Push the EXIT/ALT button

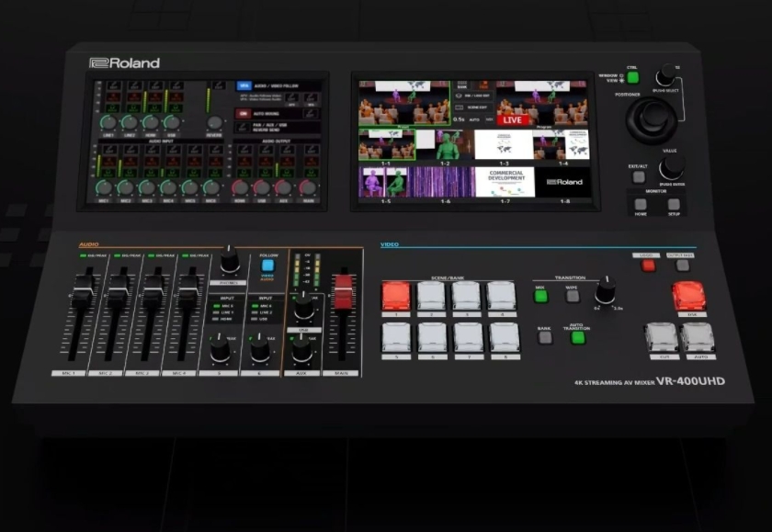pyautogui.click(x=639, y=176)
